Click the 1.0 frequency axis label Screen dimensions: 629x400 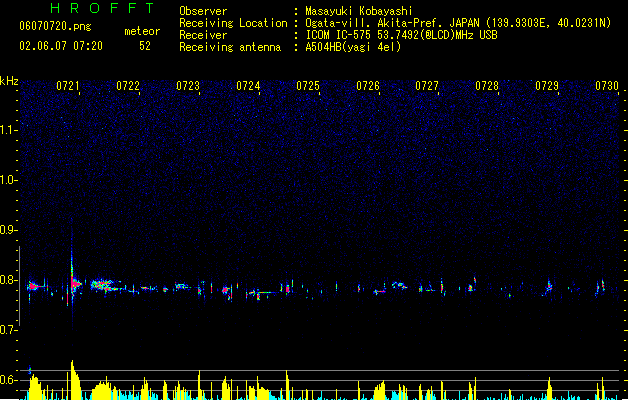pyautogui.click(x=7, y=180)
